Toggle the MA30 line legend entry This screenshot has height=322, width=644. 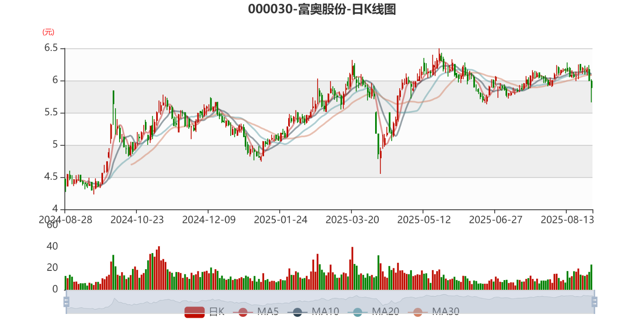click(433, 312)
